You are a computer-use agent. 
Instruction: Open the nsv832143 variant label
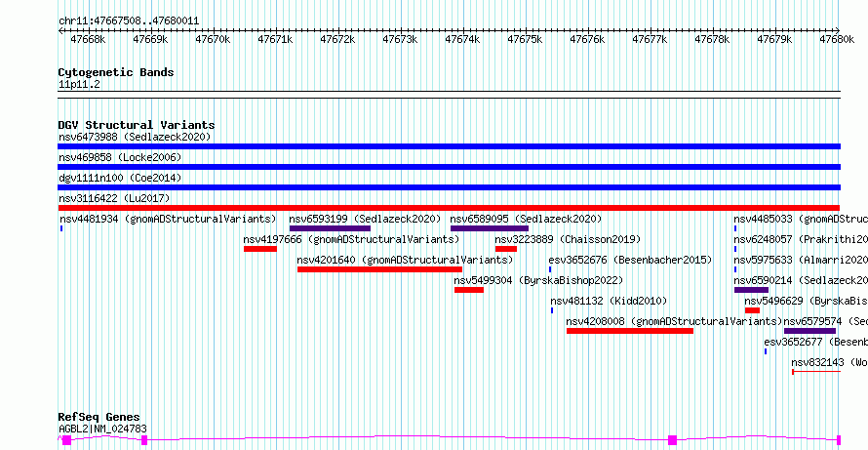(830, 362)
